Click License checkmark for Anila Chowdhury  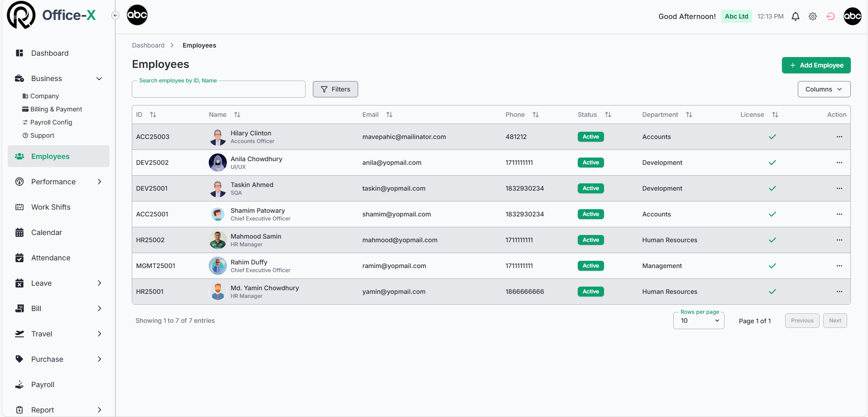coord(772,163)
